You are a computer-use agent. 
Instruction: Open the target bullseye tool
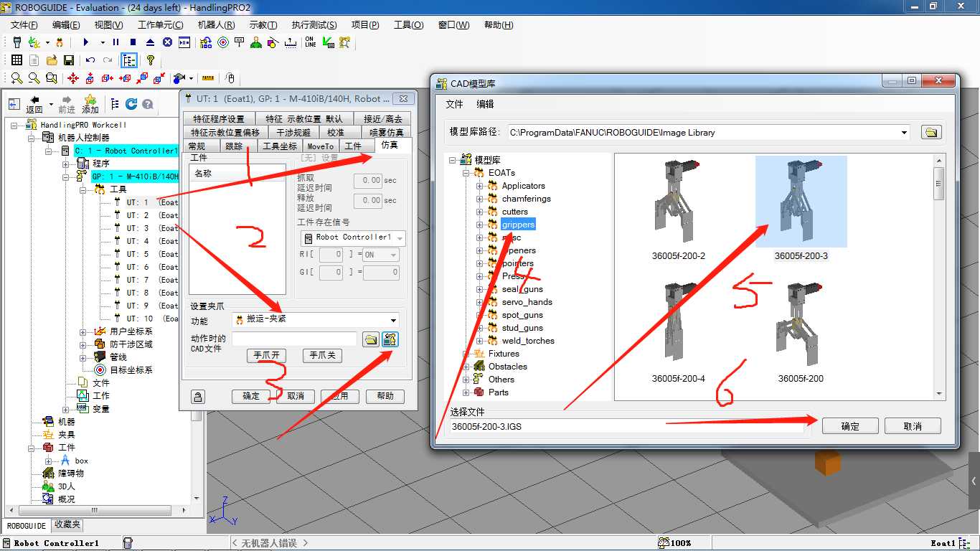222,42
